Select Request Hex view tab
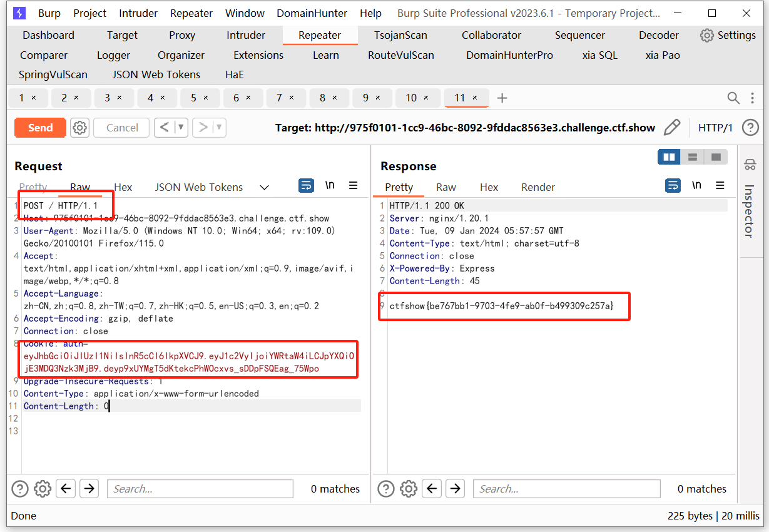The image size is (769, 532). pyautogui.click(x=123, y=187)
